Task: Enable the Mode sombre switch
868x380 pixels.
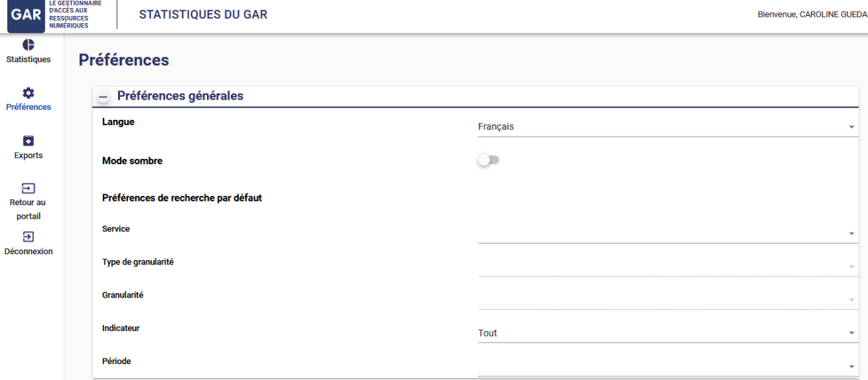Action: (488, 160)
